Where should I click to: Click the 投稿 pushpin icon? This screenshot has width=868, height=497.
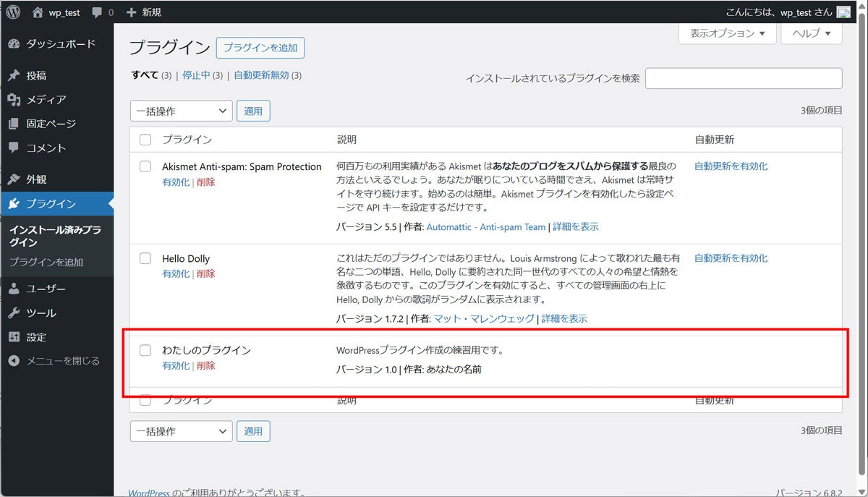[x=14, y=75]
